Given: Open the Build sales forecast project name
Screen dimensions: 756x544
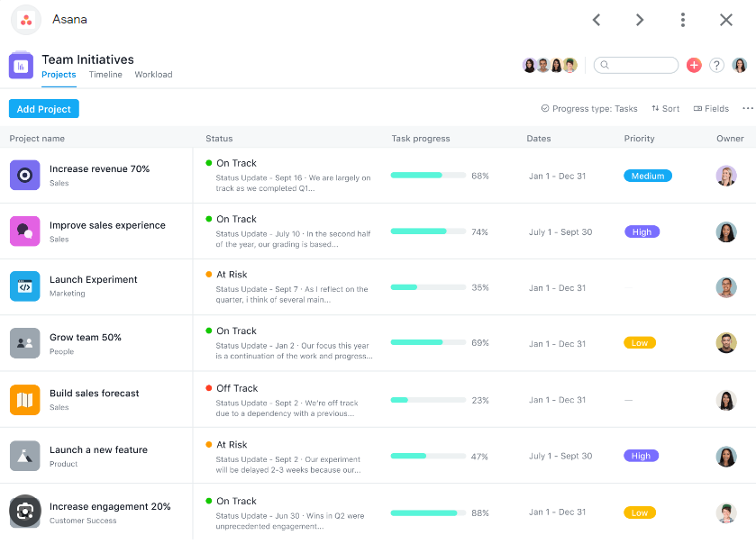Looking at the screenshot, I should click(x=94, y=394).
